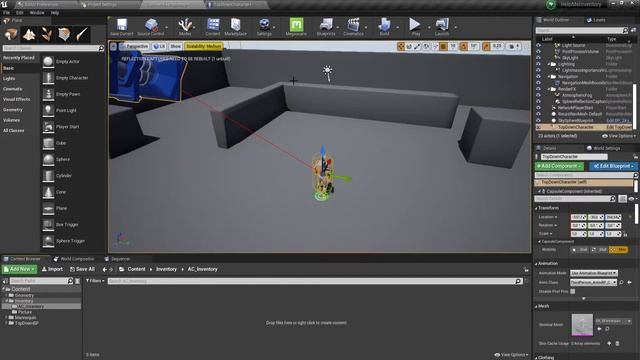640x360 pixels.
Task: Click the Edit Blueprint button
Action: (x=613, y=166)
